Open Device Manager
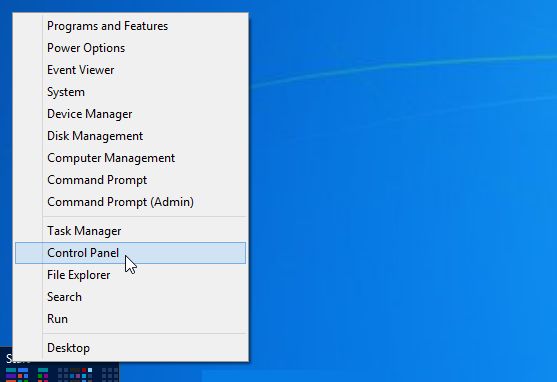Screen dimensions: 557x382 [130, 114]
